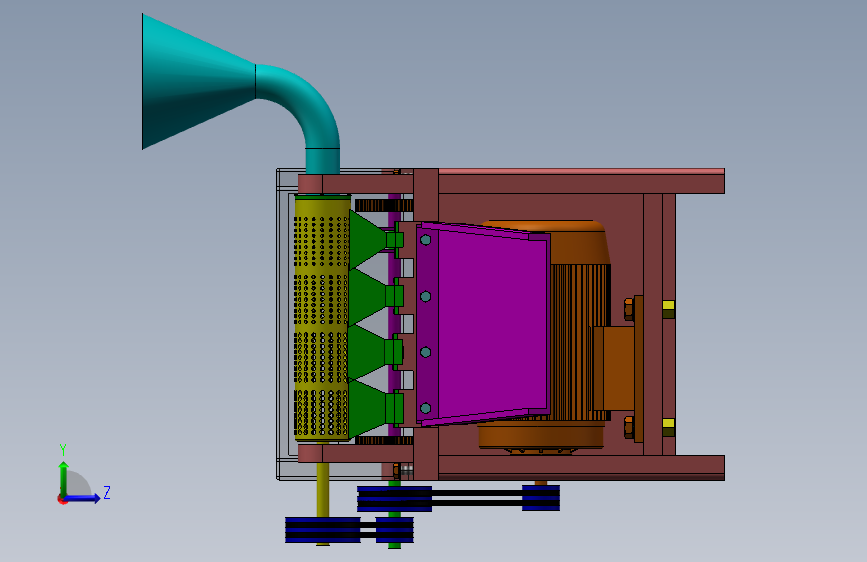Select the topmost green cone nozzle
The width and height of the screenshot is (867, 562).
(x=370, y=240)
